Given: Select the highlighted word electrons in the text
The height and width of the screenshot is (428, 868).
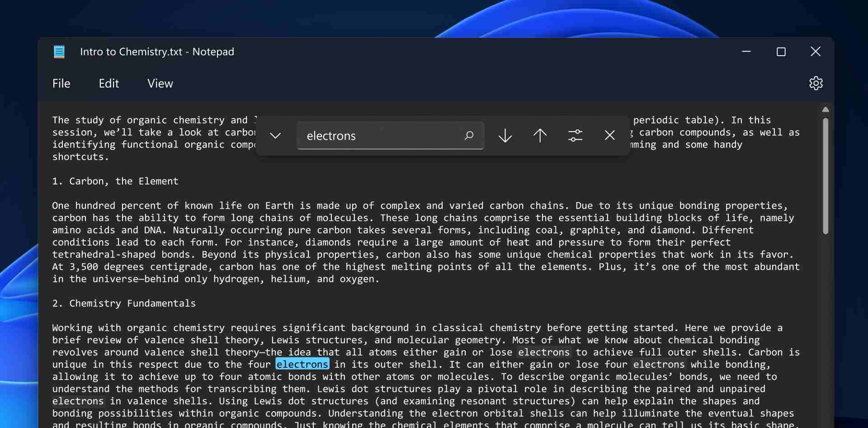Looking at the screenshot, I should (x=302, y=364).
